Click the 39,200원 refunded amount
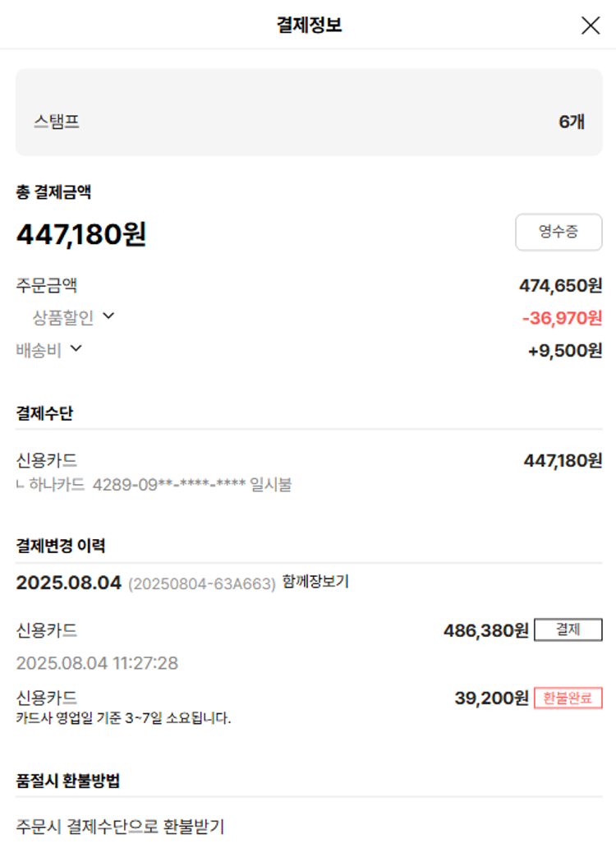The width and height of the screenshot is (616, 853). click(x=491, y=699)
